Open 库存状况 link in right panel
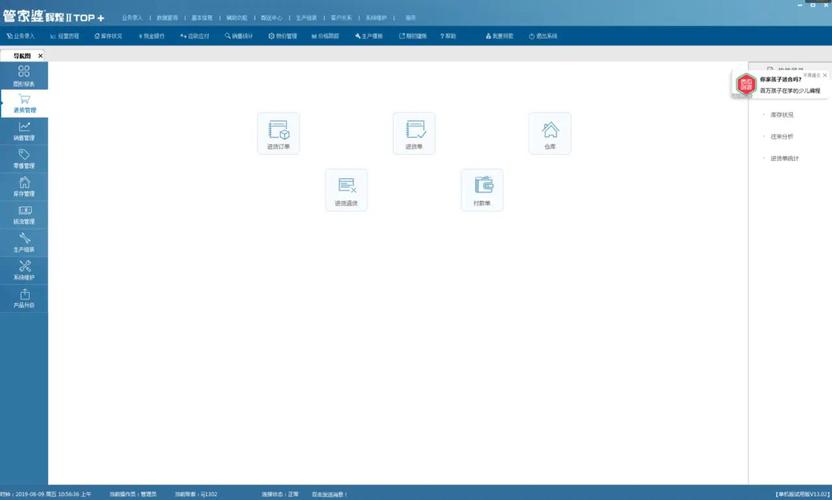Screen dimensions: 832x500 (x=782, y=115)
